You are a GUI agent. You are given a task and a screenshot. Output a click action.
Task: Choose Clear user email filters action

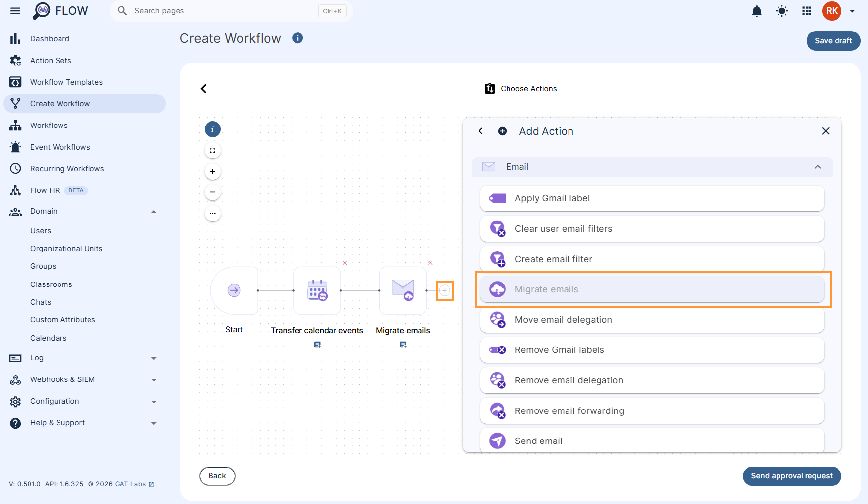coord(652,229)
